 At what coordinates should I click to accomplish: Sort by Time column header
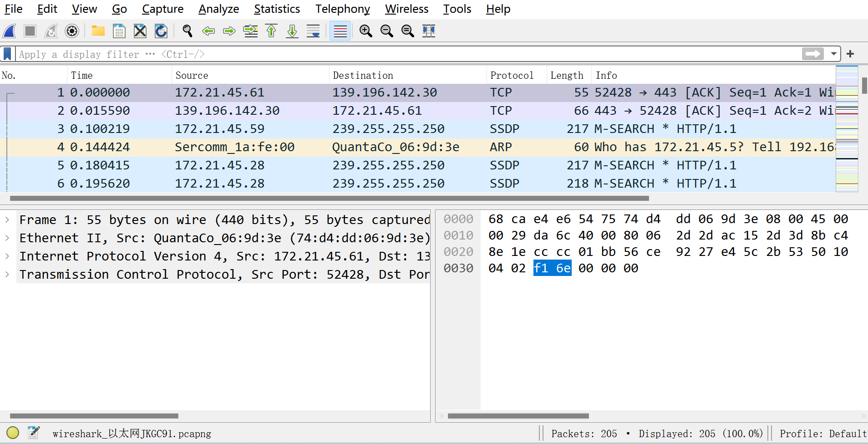point(119,75)
